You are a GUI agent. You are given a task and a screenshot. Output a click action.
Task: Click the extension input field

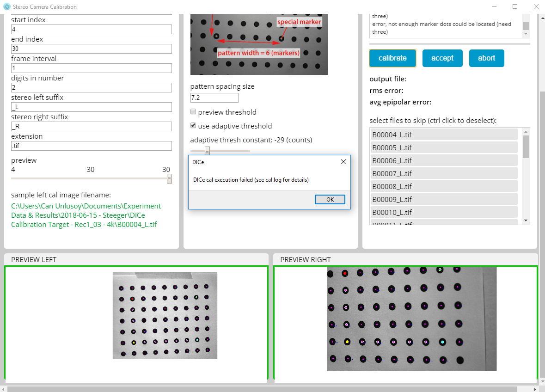click(91, 146)
